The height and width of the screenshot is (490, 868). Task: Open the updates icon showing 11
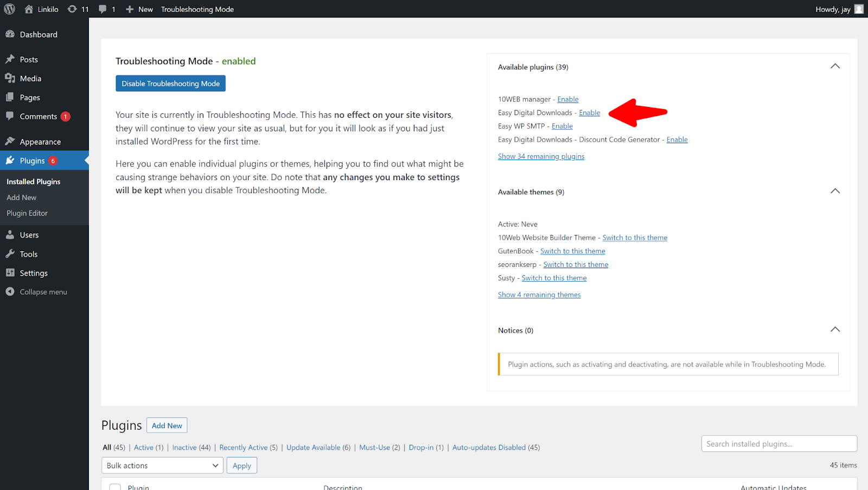[x=72, y=9]
